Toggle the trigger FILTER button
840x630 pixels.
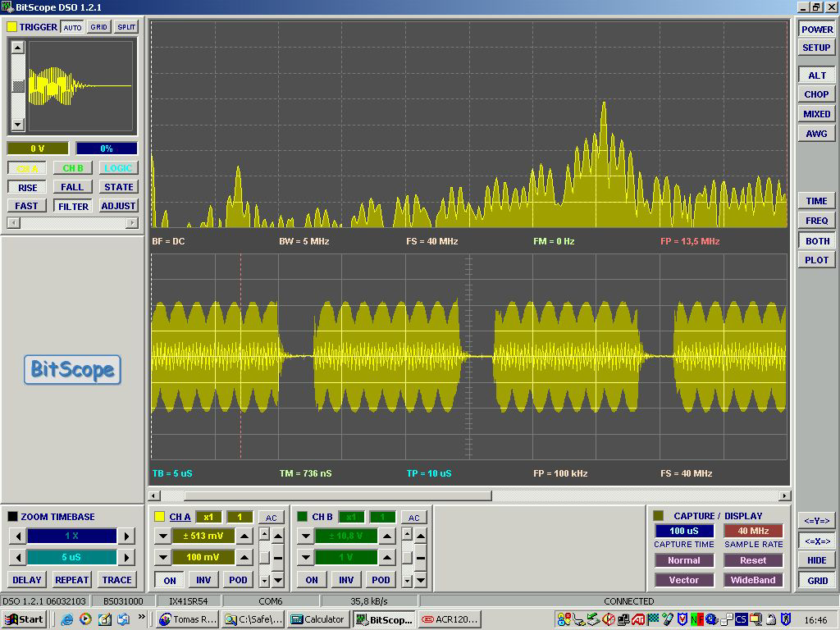click(73, 206)
